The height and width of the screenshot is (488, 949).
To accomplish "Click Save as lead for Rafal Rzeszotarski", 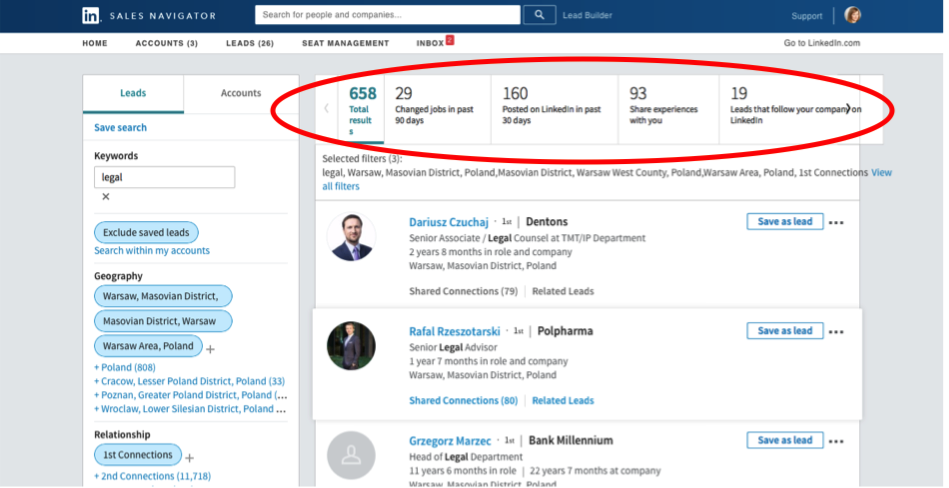I will click(x=785, y=331).
